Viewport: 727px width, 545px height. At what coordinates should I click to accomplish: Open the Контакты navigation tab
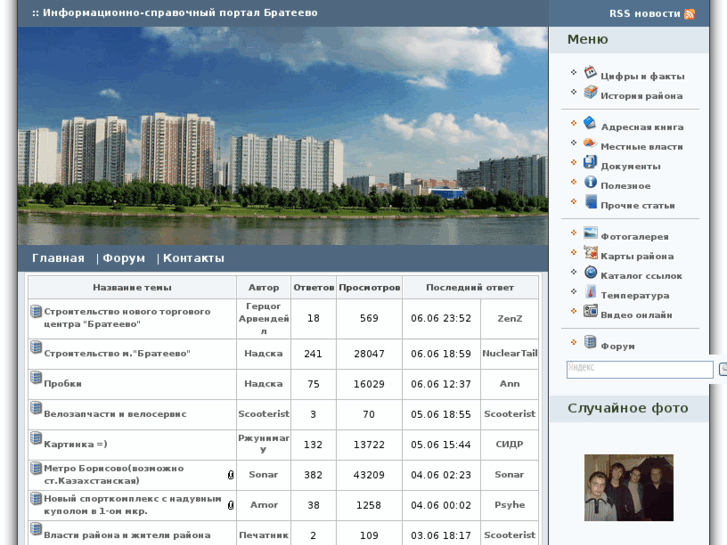[x=193, y=258]
